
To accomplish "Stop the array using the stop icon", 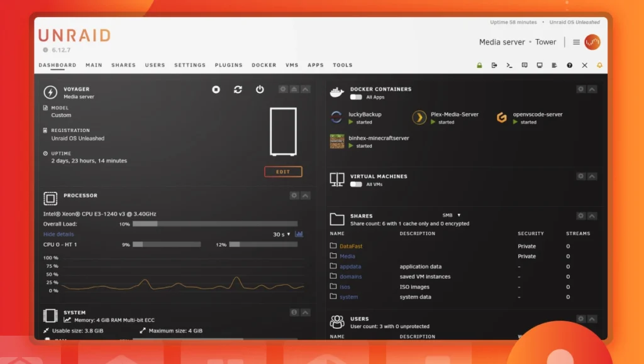I will coord(216,89).
